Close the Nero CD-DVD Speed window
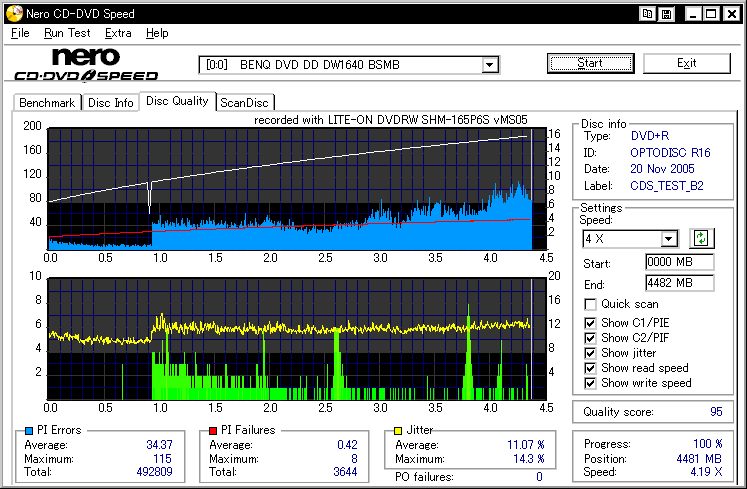Screen dimensions: 747x489 coord(731,14)
